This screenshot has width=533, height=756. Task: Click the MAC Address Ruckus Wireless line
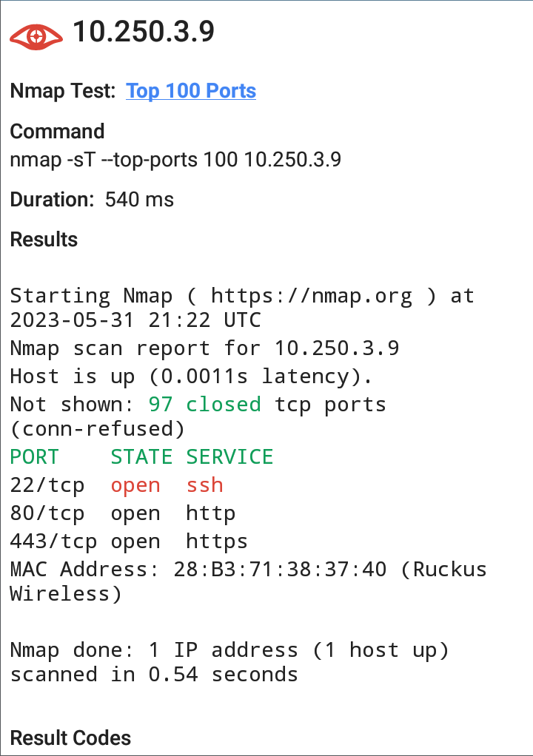[x=249, y=581]
